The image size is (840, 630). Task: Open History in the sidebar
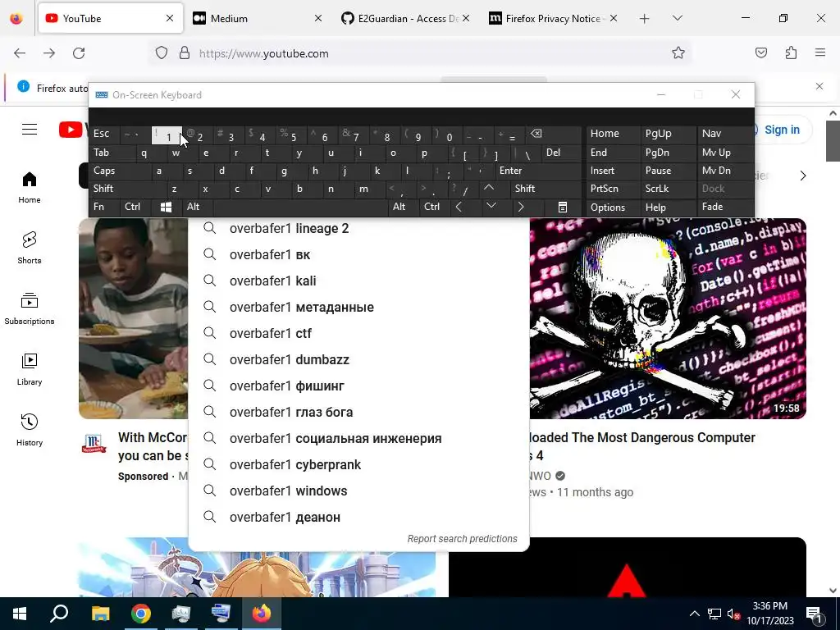(x=30, y=430)
